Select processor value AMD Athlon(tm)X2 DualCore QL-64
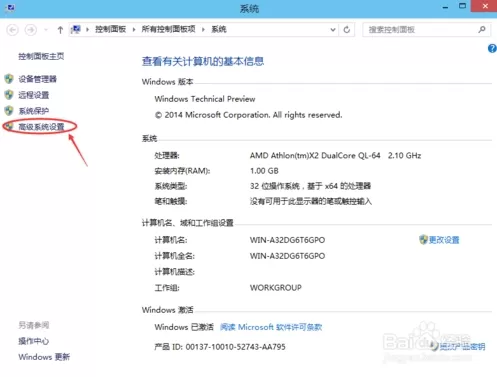Viewport: 497px width, 377px height. [x=315, y=156]
